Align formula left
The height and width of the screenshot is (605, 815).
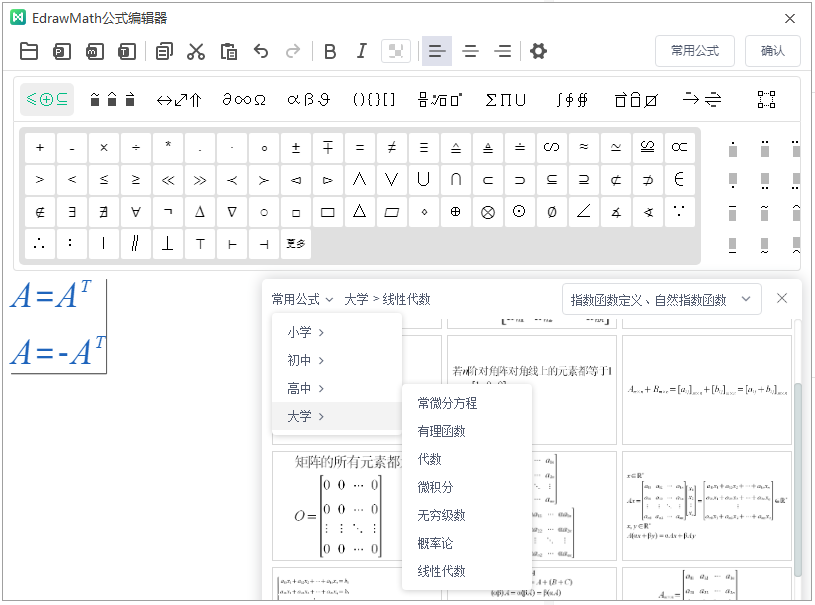(x=437, y=51)
